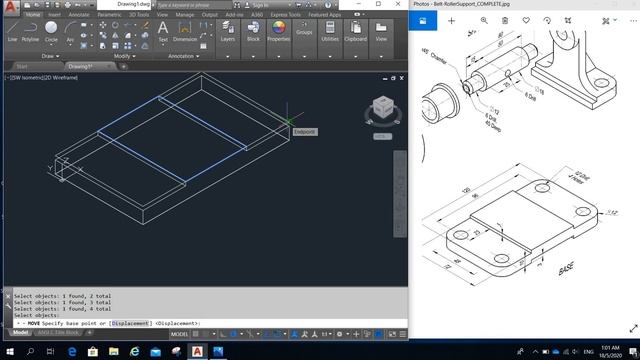The height and width of the screenshot is (360, 640).
Task: Open Help question mark icon in title bar
Action: click(328, 5)
